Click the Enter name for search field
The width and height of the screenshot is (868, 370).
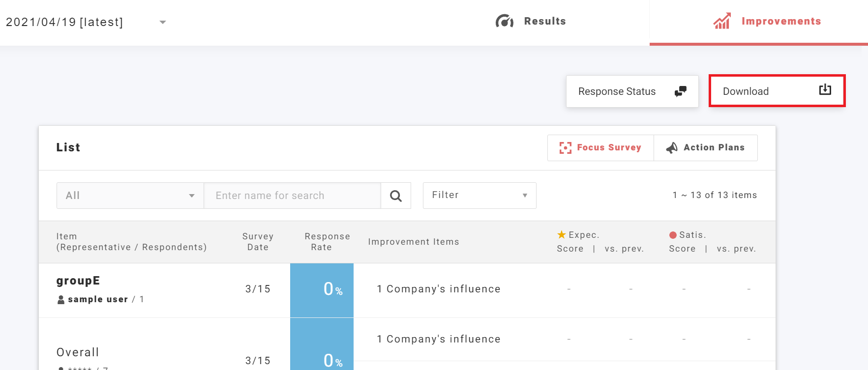(292, 196)
